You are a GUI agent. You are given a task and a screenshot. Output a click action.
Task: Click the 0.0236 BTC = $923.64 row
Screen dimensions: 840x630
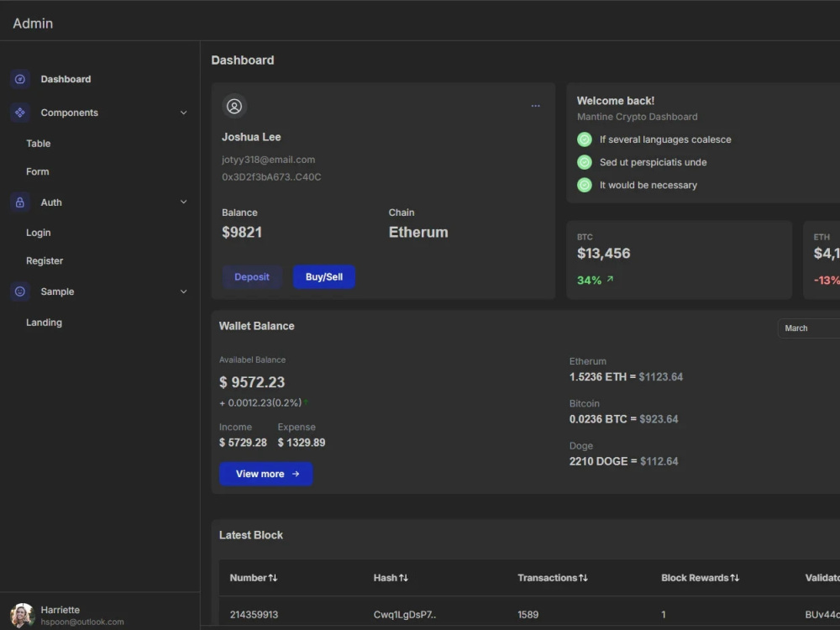pyautogui.click(x=623, y=419)
